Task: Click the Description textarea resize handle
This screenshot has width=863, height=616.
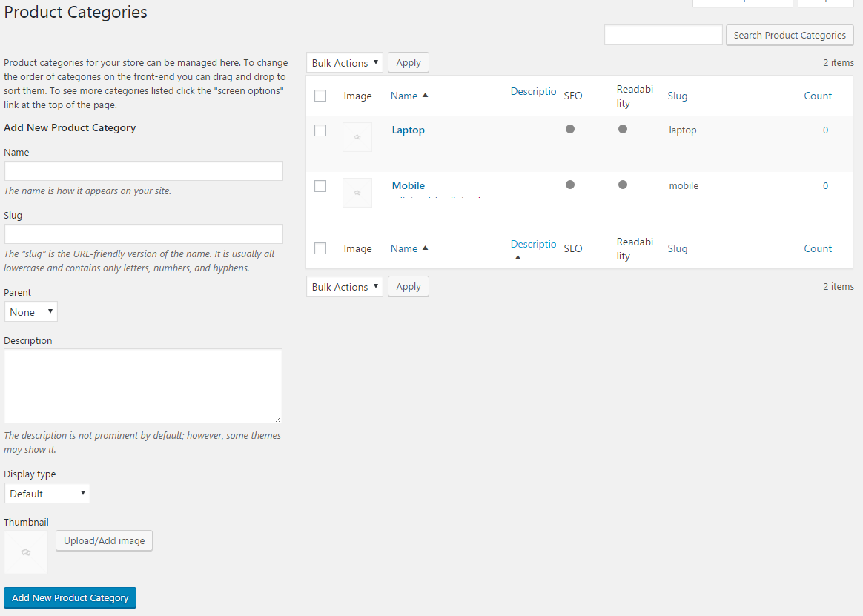Action: 279,419
